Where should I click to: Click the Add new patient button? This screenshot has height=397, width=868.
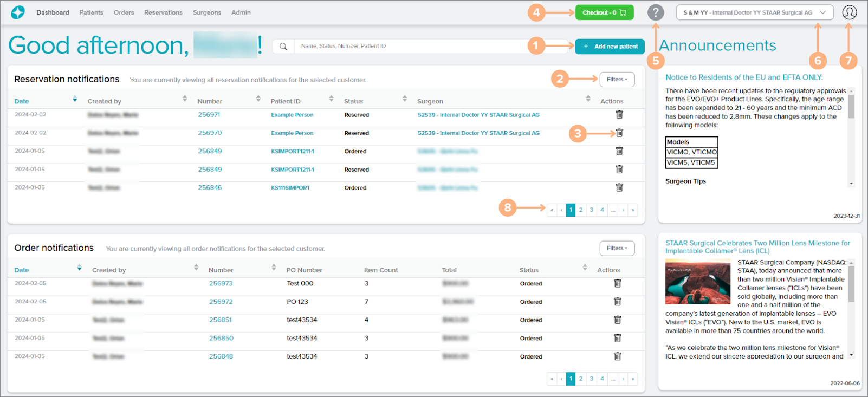(610, 47)
